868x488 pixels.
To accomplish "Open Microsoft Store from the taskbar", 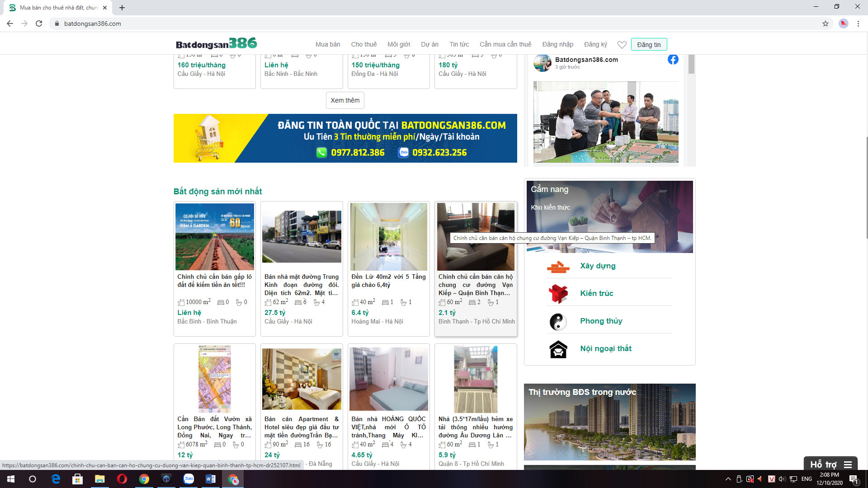I will (x=78, y=479).
